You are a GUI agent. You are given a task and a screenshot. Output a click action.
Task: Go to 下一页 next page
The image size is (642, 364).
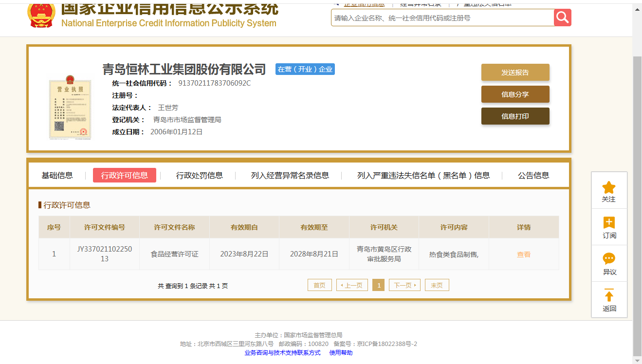tap(404, 285)
